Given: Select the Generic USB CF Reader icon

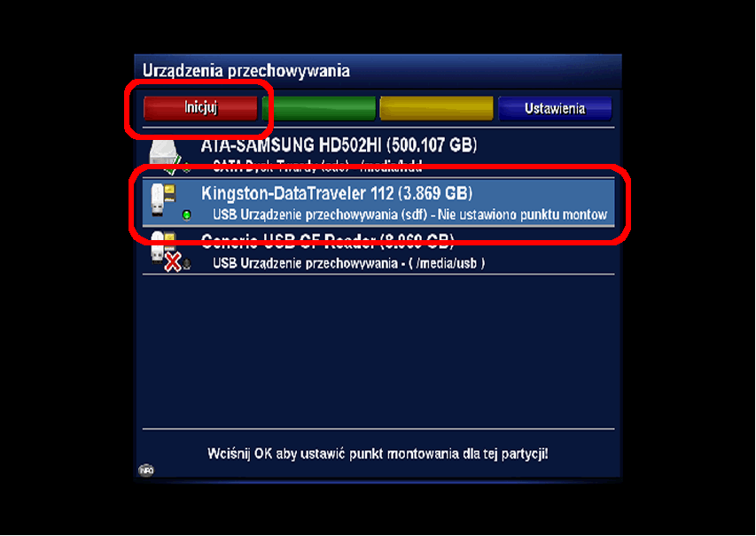Looking at the screenshot, I should (x=162, y=247).
